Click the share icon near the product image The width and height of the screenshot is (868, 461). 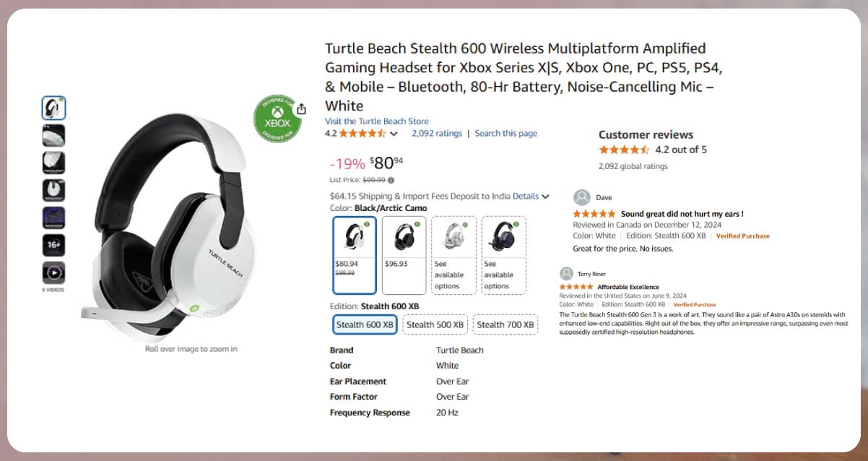[x=301, y=109]
